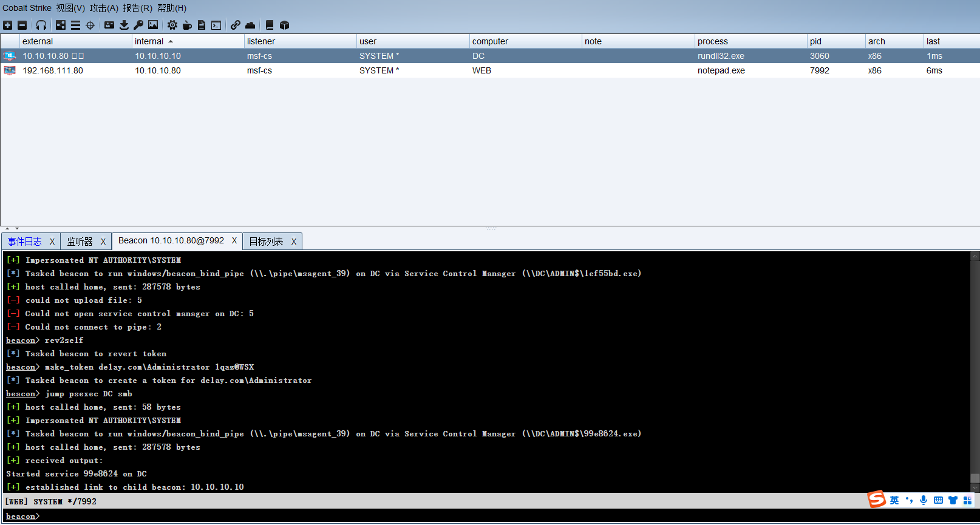Viewport: 980px width, 525px height.
Task: Sort sessions by the listener column
Action: [300, 41]
